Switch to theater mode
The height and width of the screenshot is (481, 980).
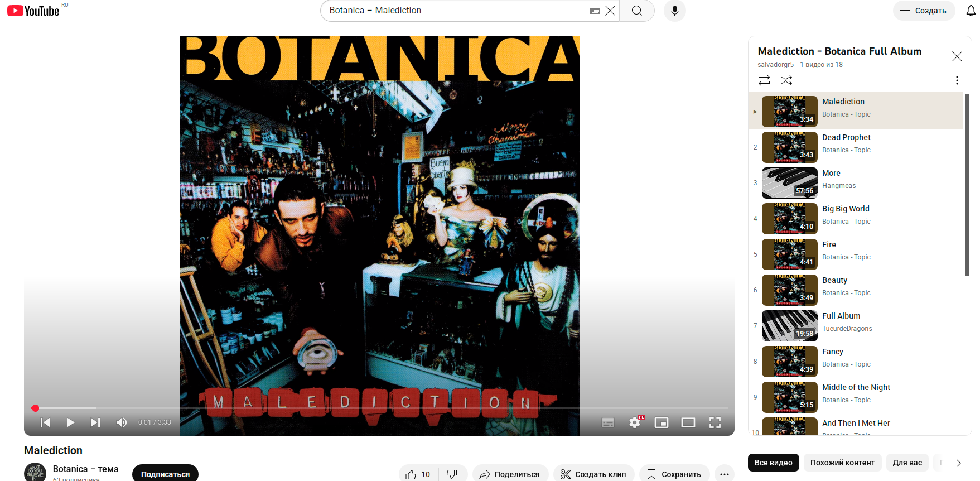click(688, 422)
